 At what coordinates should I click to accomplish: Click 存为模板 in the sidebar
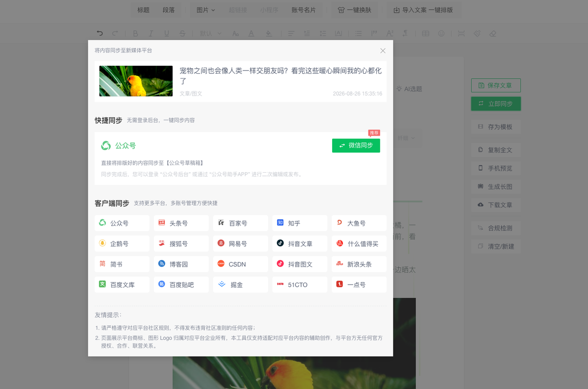click(496, 127)
